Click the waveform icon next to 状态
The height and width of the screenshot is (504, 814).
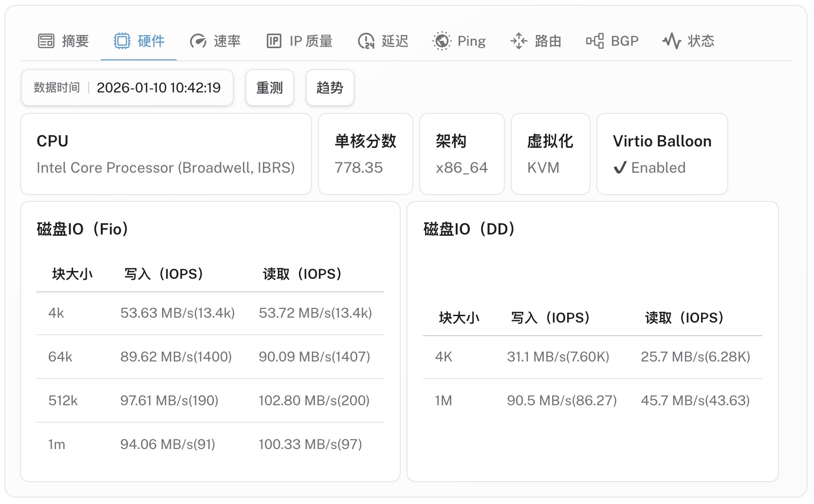coord(673,41)
